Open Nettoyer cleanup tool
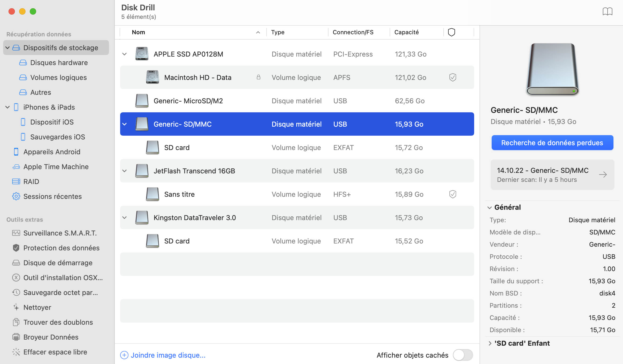Image resolution: width=623 pixels, height=364 pixels. coord(37,307)
